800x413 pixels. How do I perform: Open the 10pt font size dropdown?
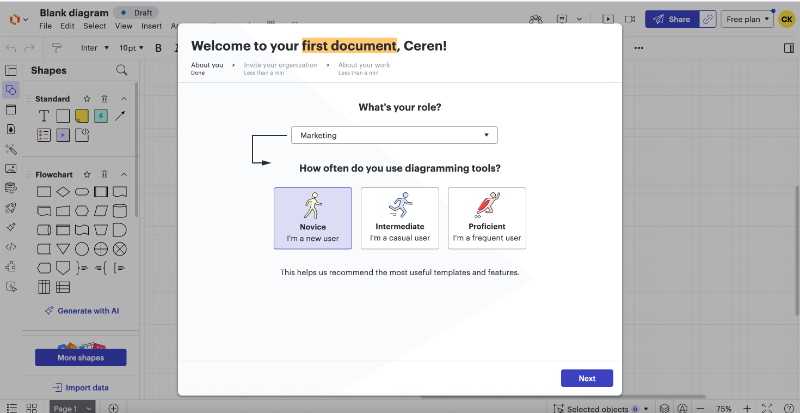(131, 48)
